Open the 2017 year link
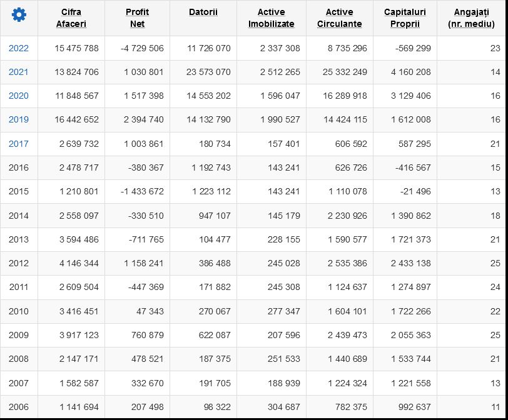Viewport: 508px width, 420px height. [19, 144]
